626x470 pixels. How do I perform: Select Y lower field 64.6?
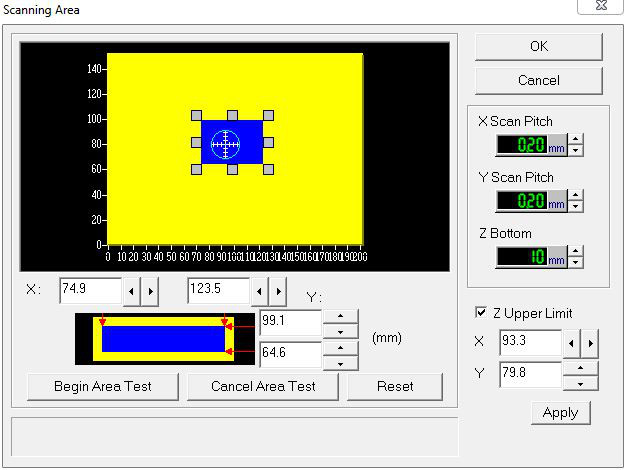[291, 354]
